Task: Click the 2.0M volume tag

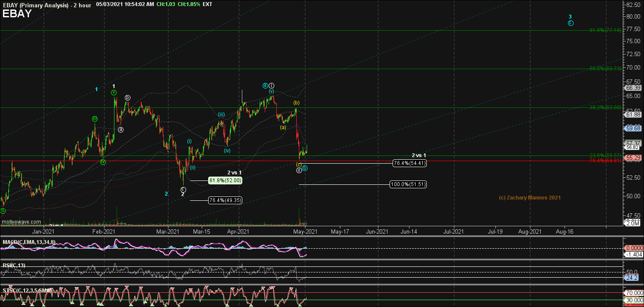Action: point(633,223)
